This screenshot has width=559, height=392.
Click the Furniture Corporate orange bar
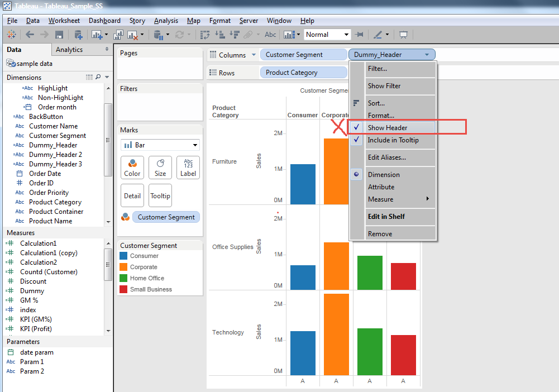(336, 171)
